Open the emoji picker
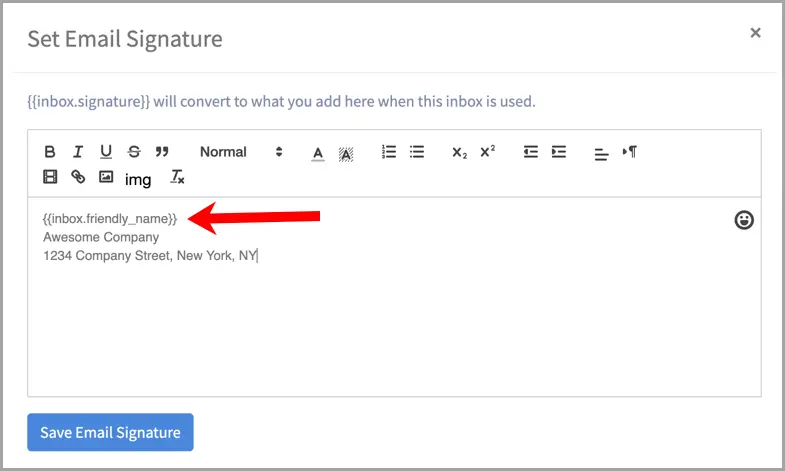 pos(744,220)
